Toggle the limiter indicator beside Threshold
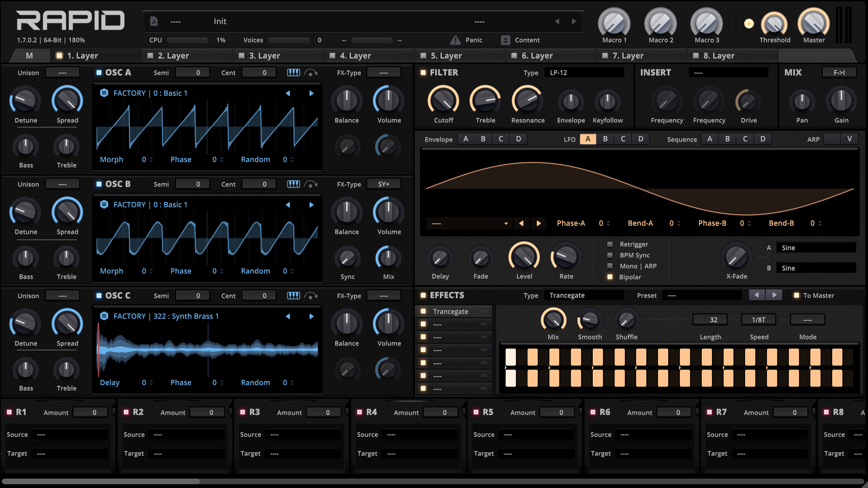Viewport: 868px width, 488px height. [x=749, y=24]
